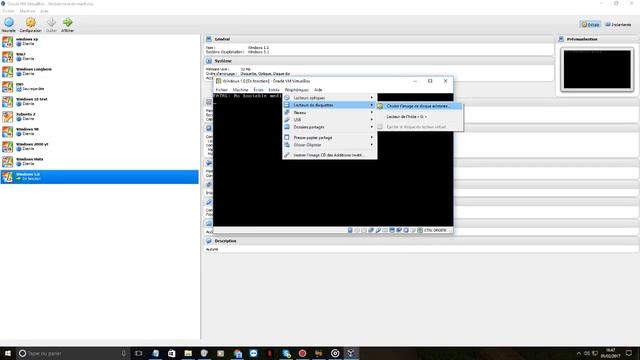Viewport: 640px width, 360px height.
Task: Click the shared folders icon in the menu
Action: (287, 127)
